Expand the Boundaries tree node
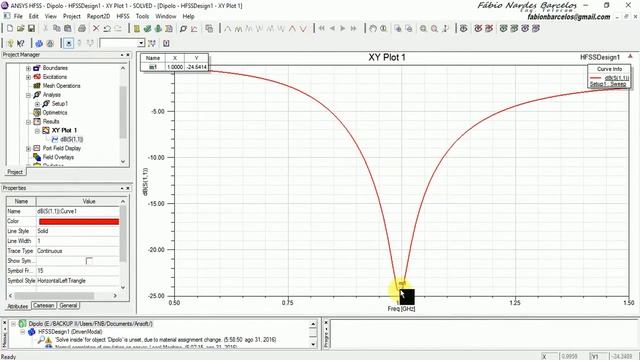Viewport: 640px width, 360px height. coord(28,68)
